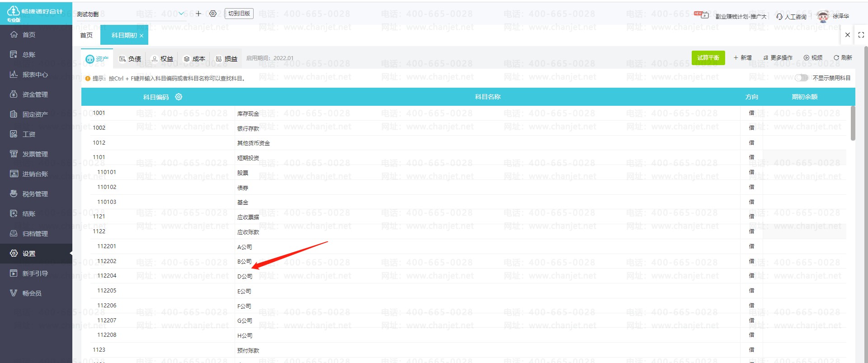
Task: Click the 期初余额 cell for 库存现金
Action: 804,113
